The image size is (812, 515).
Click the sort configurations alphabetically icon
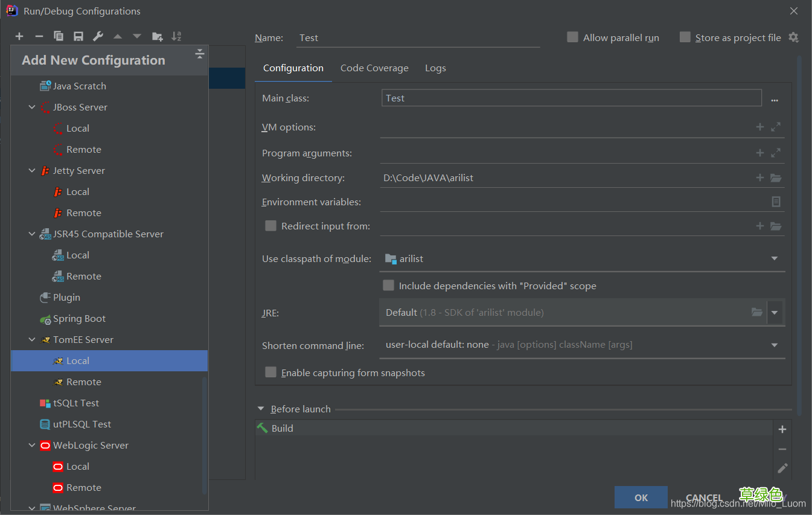point(176,37)
